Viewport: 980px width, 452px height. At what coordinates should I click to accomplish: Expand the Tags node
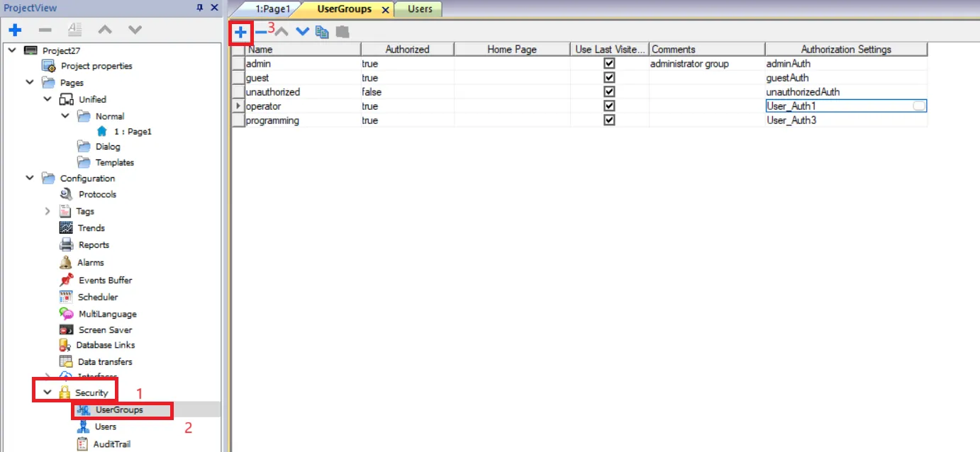tap(48, 211)
